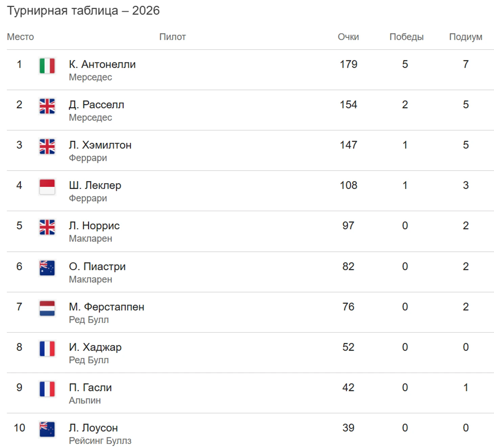Click the Пилот column header
Screen dimensions: 494x448
coord(173,37)
